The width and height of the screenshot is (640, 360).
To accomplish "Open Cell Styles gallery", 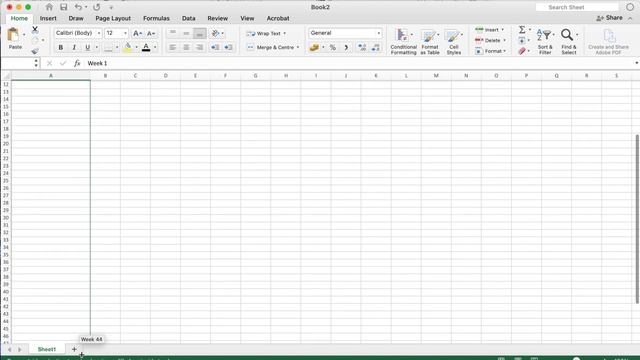I will click(x=453, y=41).
